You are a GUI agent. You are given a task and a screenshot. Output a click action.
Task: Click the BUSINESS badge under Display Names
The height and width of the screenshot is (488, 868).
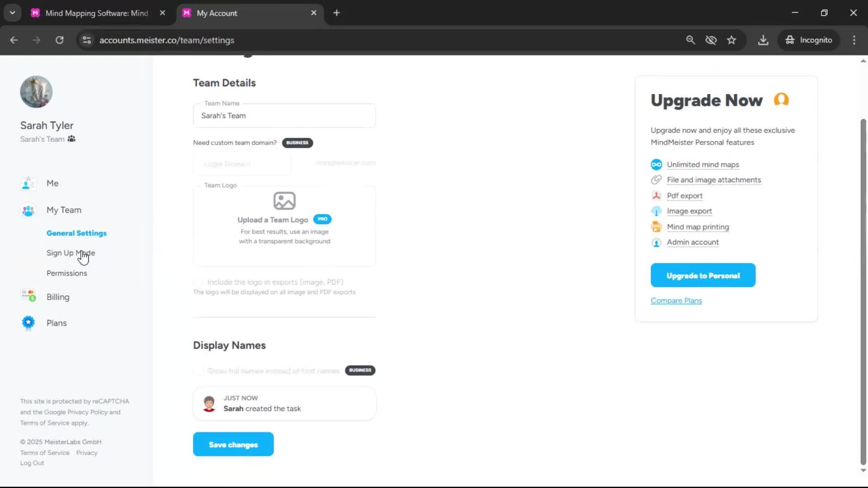[360, 371]
